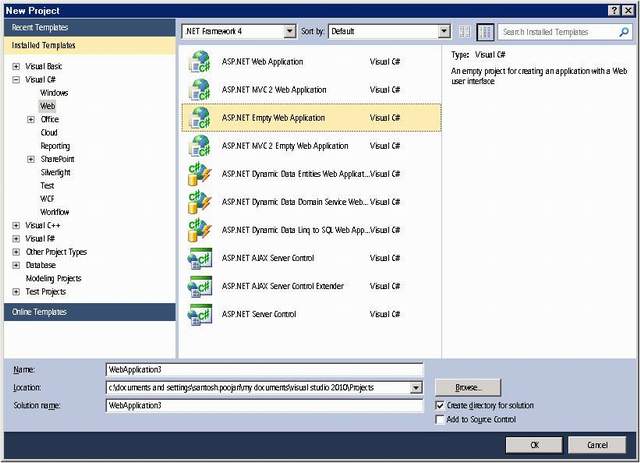Expand the Visual Basic tree node
This screenshot has height=463, width=640.
pyautogui.click(x=16, y=67)
